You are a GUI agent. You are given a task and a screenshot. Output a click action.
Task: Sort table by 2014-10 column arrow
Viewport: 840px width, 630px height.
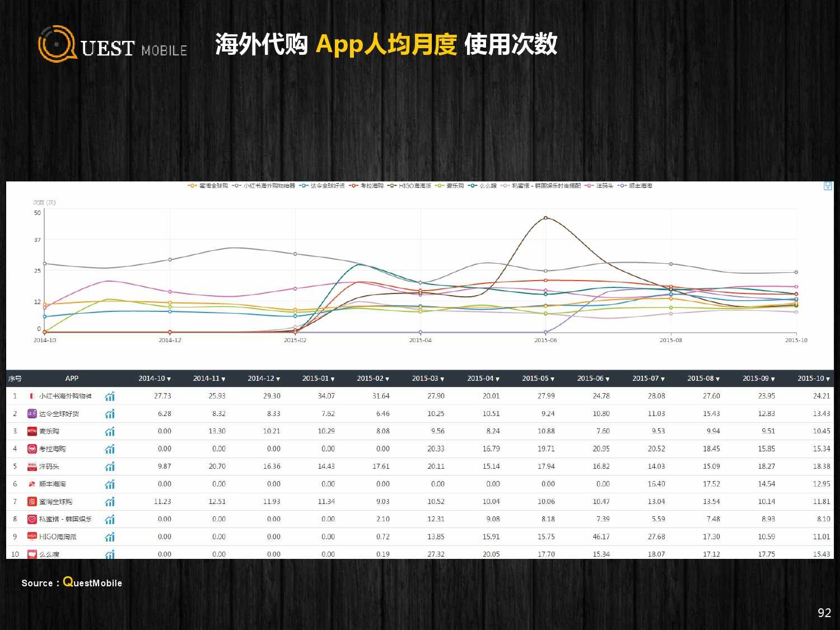[x=169, y=379]
